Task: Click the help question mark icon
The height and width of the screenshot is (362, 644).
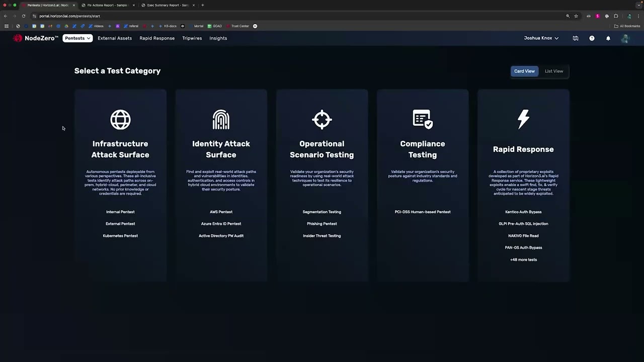Action: pos(592,38)
